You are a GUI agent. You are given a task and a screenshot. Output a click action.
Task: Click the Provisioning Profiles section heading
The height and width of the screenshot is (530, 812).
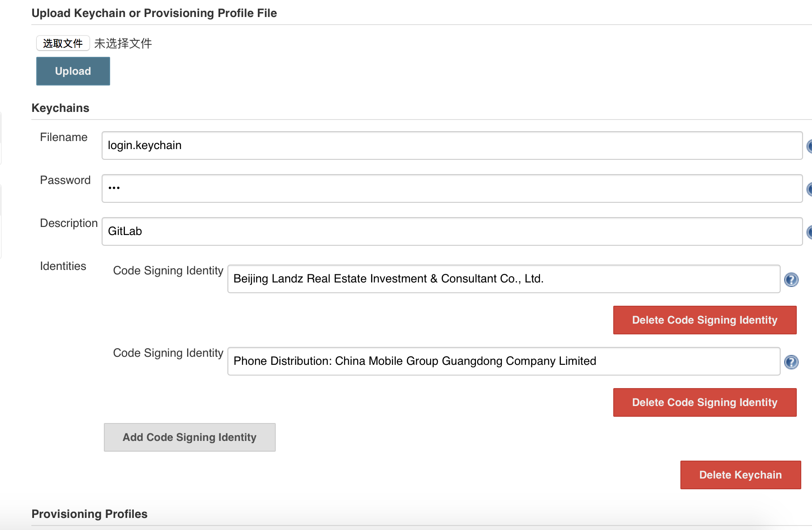coord(90,514)
